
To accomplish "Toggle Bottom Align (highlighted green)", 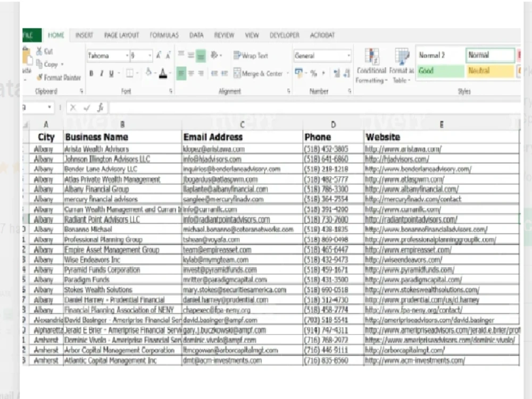I will (x=201, y=56).
